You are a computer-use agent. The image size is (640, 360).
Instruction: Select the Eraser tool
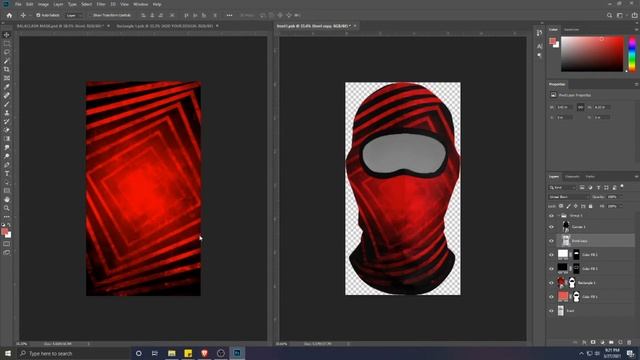(7, 130)
